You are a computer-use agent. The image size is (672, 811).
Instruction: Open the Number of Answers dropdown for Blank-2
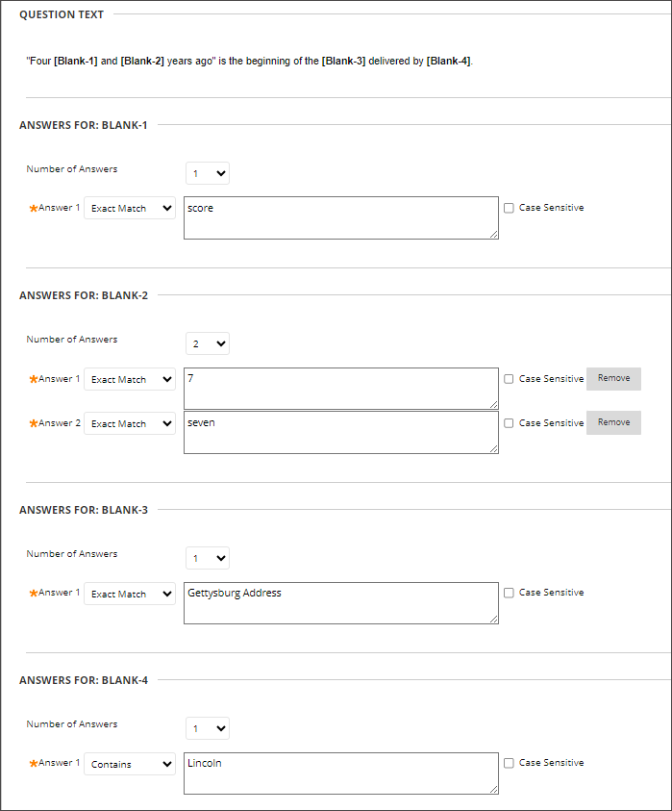207,343
